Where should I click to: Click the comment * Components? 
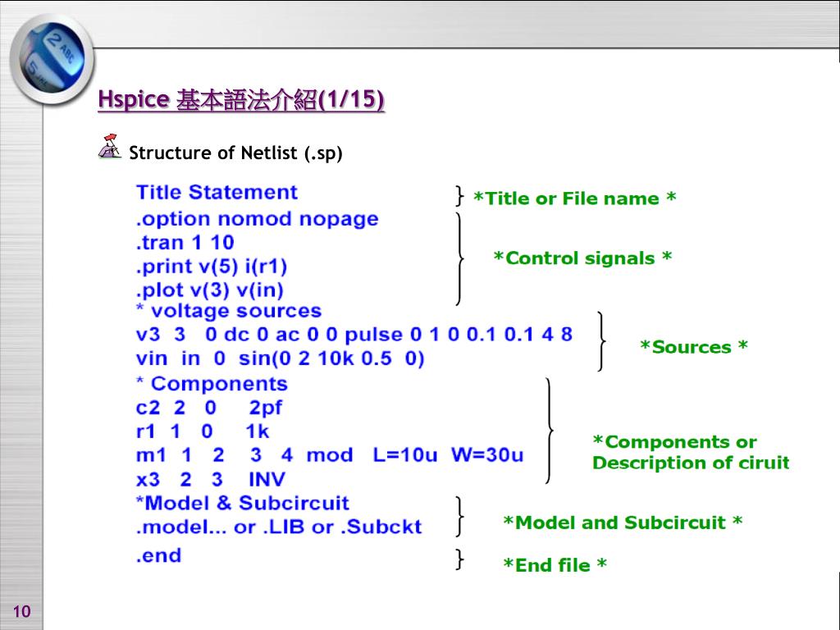[212, 384]
